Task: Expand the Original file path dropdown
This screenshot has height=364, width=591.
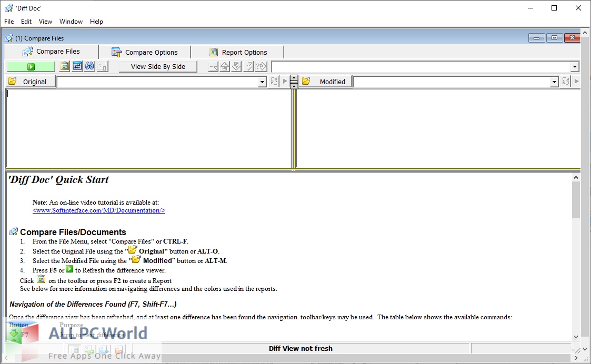Action: tap(262, 82)
